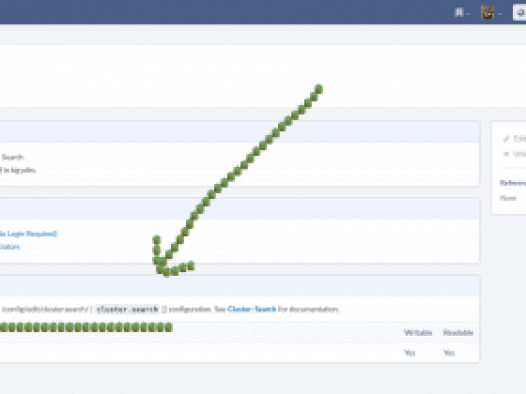Click the None text under References
526x394 pixels.
(508, 198)
